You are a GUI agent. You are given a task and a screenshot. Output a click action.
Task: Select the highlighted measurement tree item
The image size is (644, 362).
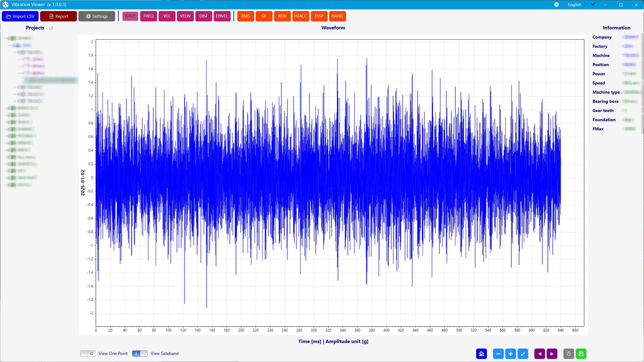click(52, 80)
